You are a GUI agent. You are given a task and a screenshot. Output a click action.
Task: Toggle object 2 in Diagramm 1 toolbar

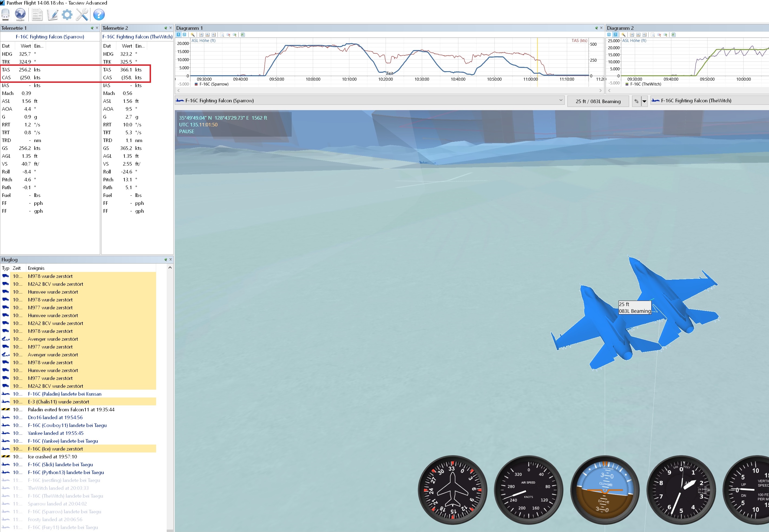tap(184, 35)
